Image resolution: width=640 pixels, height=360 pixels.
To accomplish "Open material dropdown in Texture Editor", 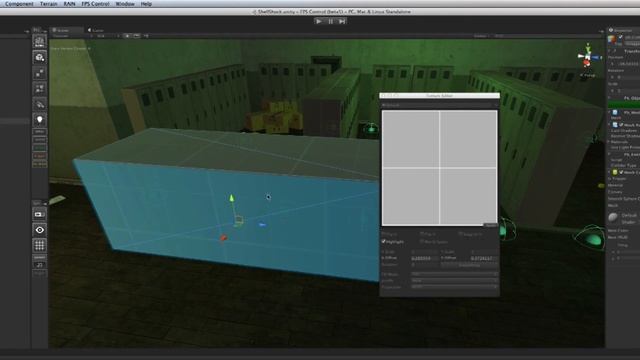I will coord(440,105).
